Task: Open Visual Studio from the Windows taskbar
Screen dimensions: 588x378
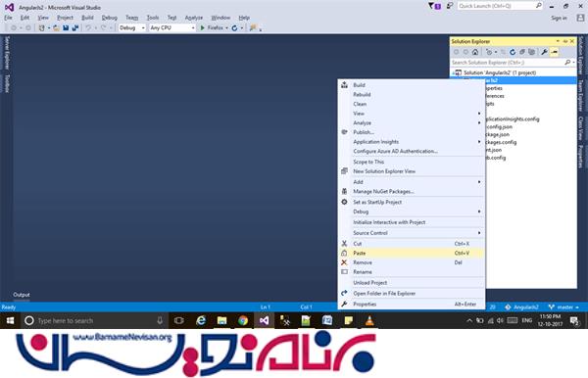Action: click(x=264, y=320)
